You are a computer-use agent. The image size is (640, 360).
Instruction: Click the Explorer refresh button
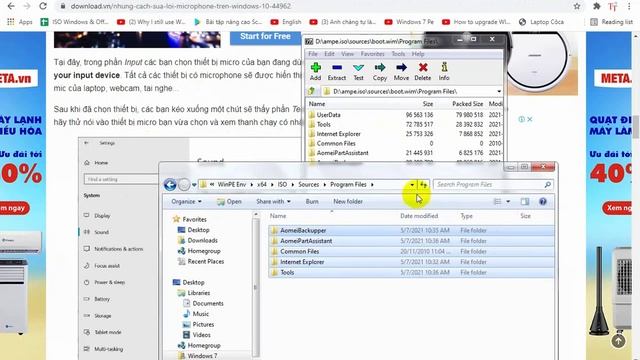424,185
